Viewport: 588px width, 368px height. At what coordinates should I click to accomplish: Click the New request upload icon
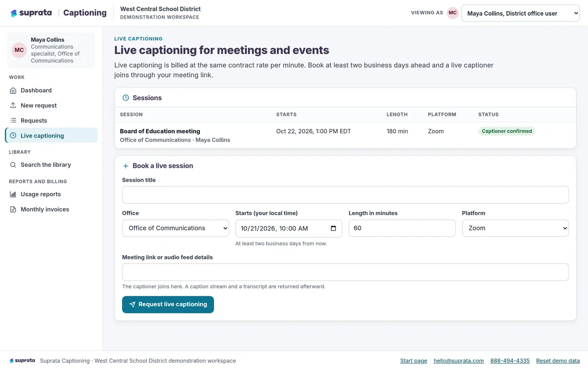[13, 105]
